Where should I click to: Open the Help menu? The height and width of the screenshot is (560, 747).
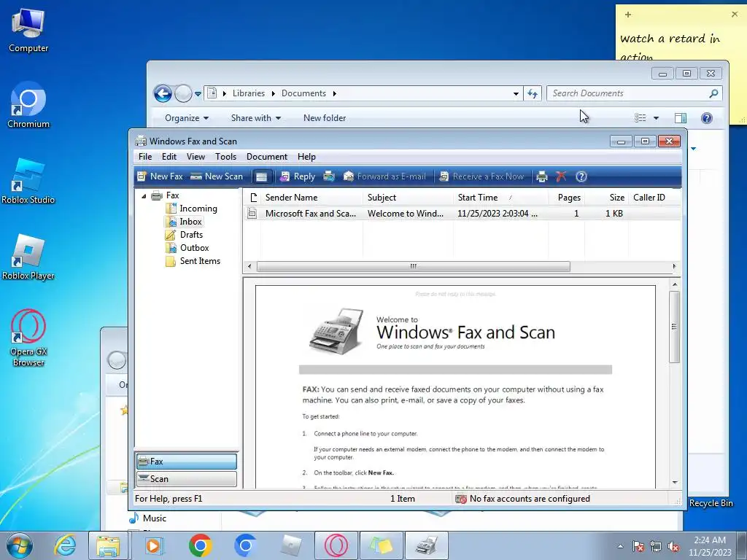click(307, 157)
